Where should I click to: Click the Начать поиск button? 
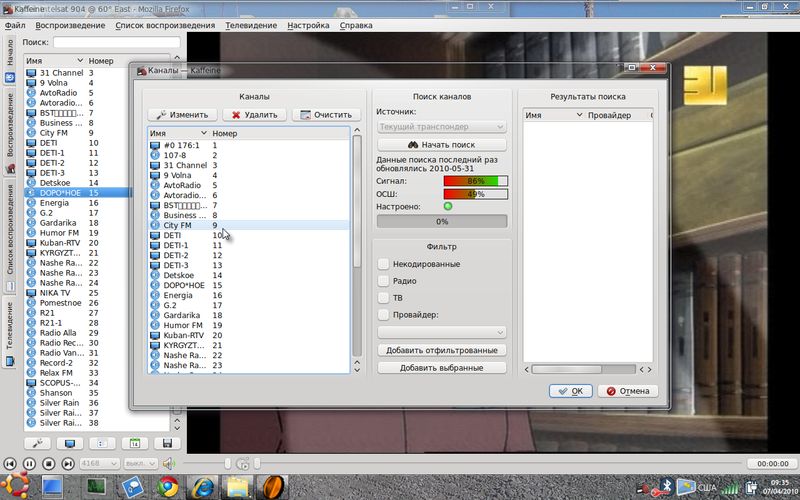pos(442,145)
